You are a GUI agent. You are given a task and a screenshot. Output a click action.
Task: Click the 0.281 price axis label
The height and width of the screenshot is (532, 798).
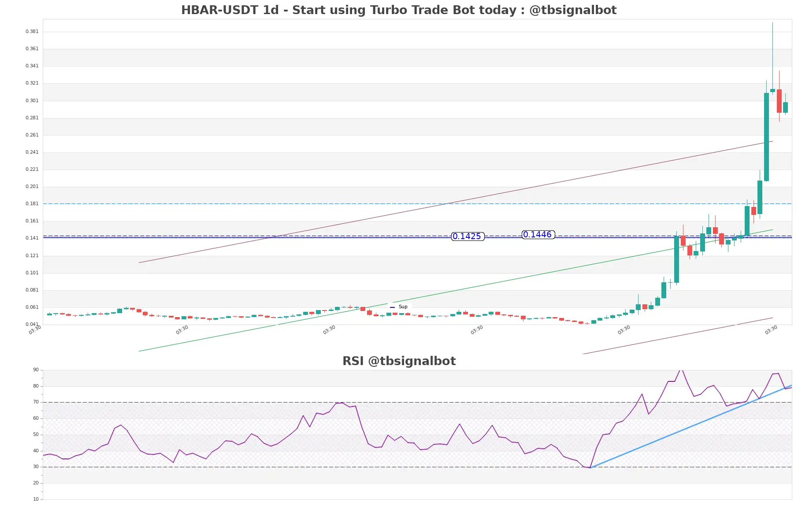pos(32,118)
